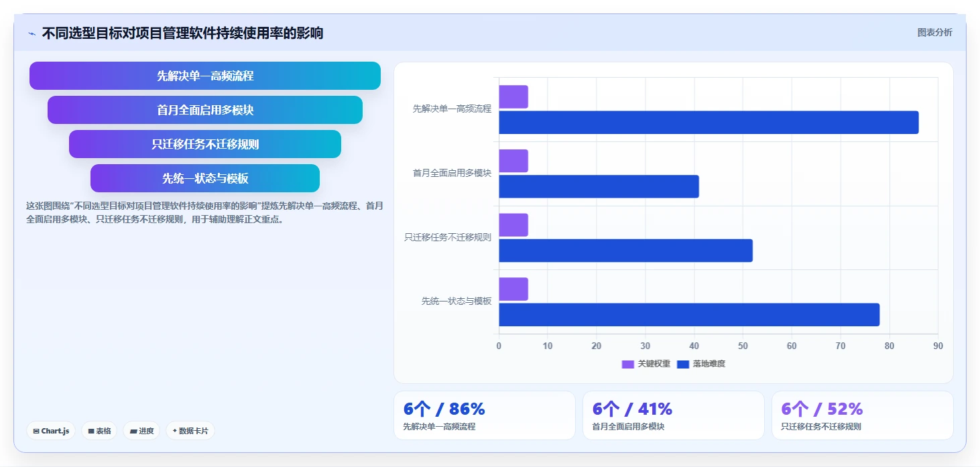Click the x-axis tick 80

click(890, 346)
